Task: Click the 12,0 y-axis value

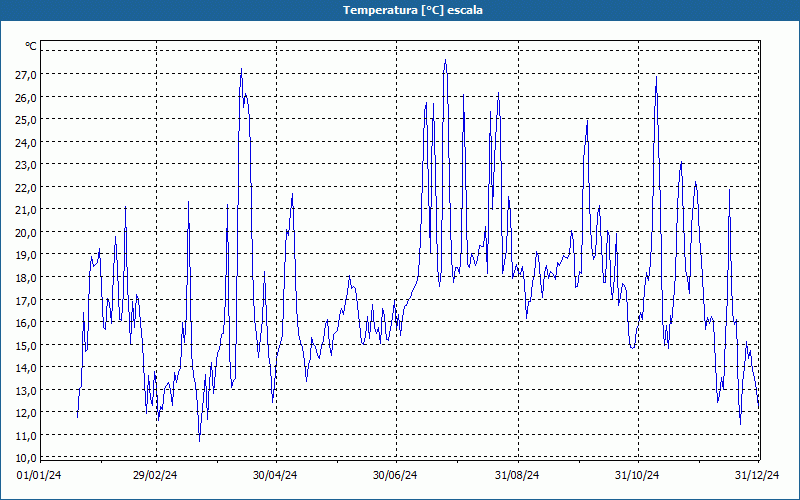Action: [x=26, y=413]
